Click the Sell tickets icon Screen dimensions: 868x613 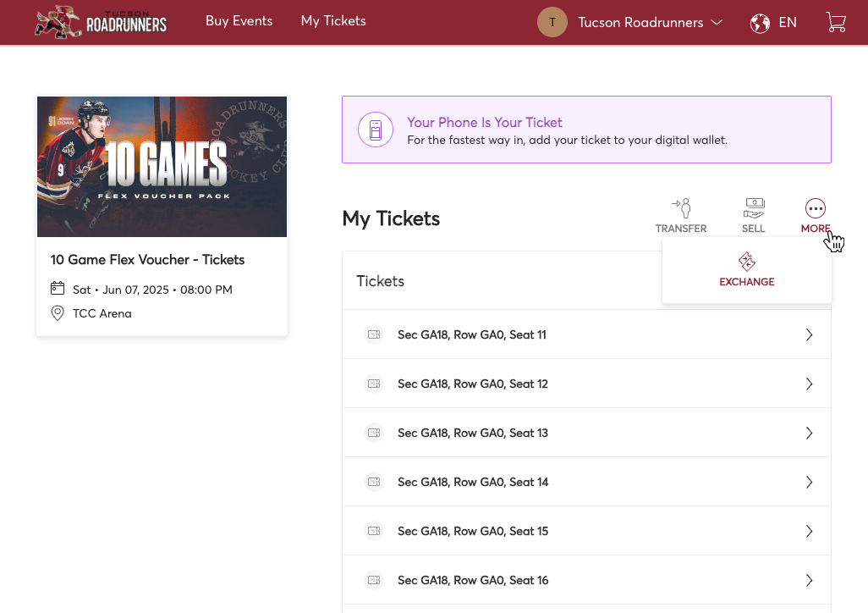754,207
